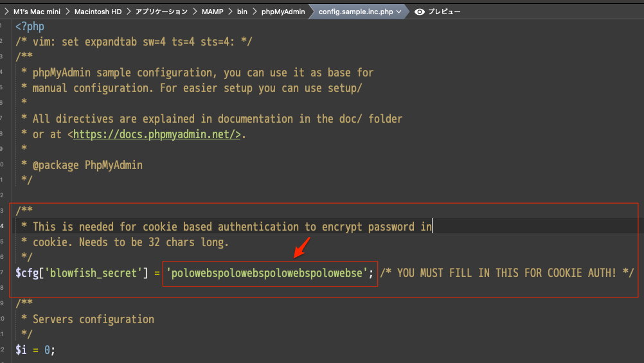The width and height of the screenshot is (644, 363).
Task: Select M1's Mac mini breadcrumb
Action: [36, 12]
